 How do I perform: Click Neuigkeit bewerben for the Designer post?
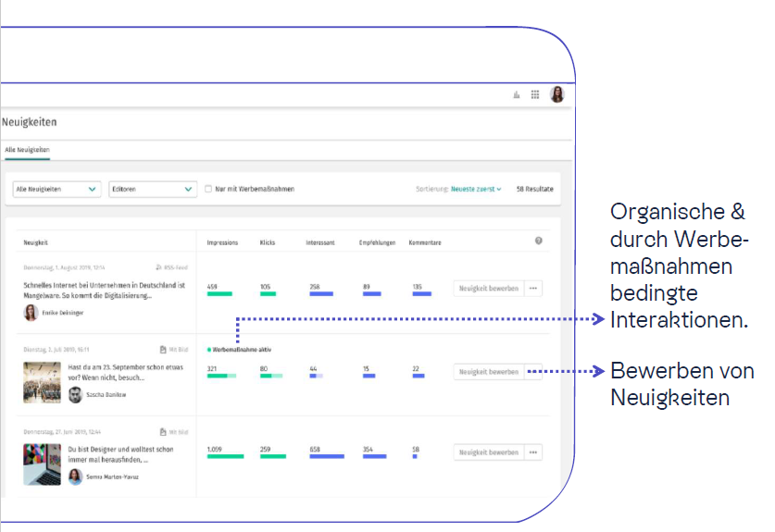click(489, 452)
